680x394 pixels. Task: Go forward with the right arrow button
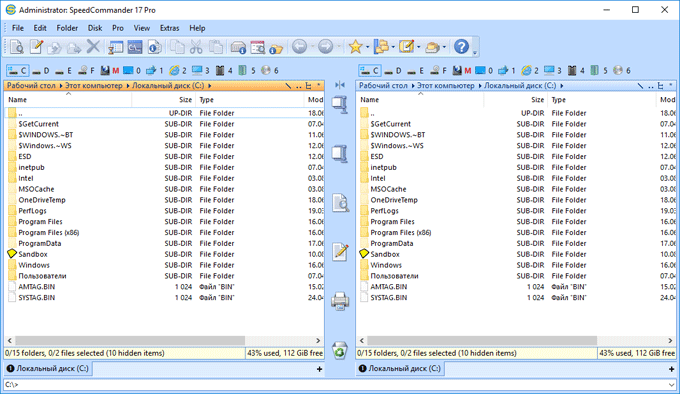click(325, 46)
